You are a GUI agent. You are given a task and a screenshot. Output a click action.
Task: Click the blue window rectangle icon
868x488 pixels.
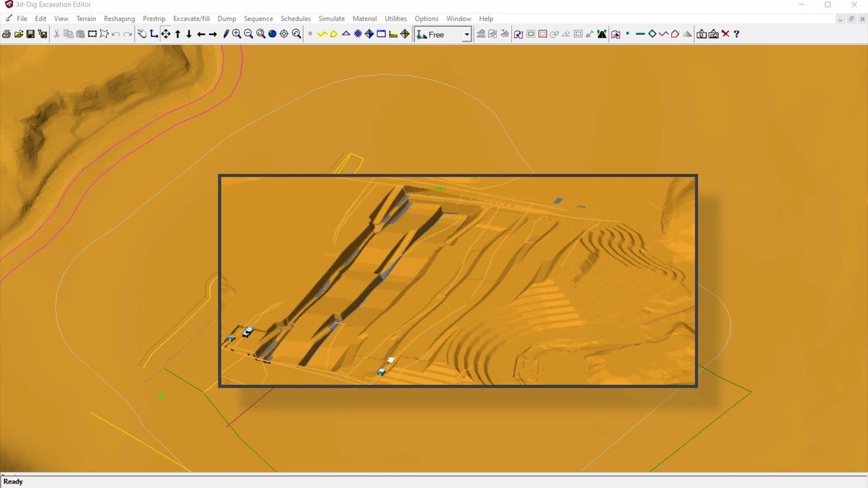[x=381, y=34]
